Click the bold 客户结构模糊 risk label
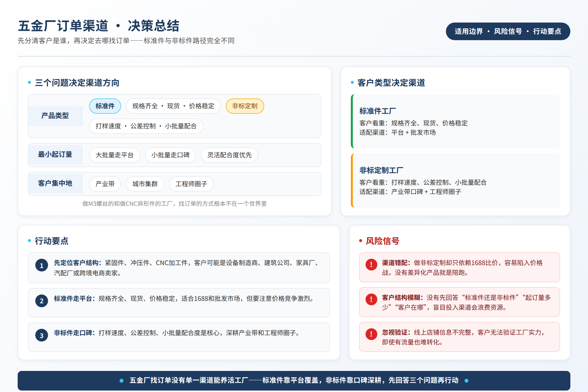 [x=402, y=297]
